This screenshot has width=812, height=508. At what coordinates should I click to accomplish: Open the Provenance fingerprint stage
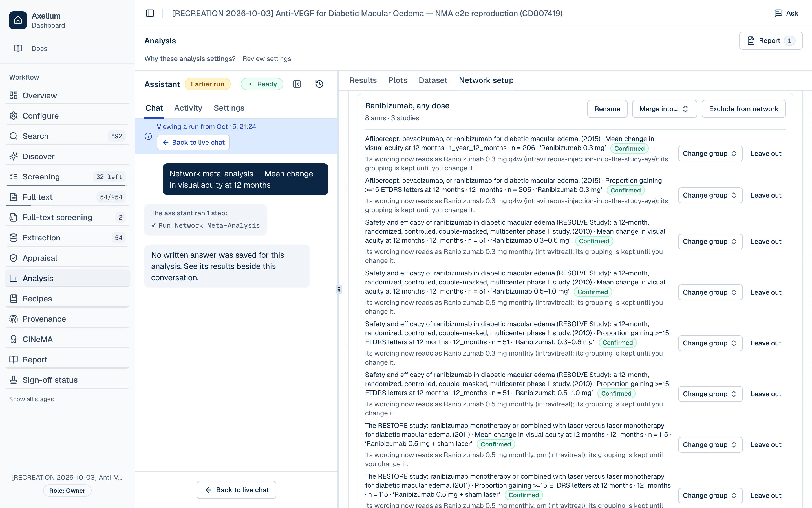tap(67, 319)
